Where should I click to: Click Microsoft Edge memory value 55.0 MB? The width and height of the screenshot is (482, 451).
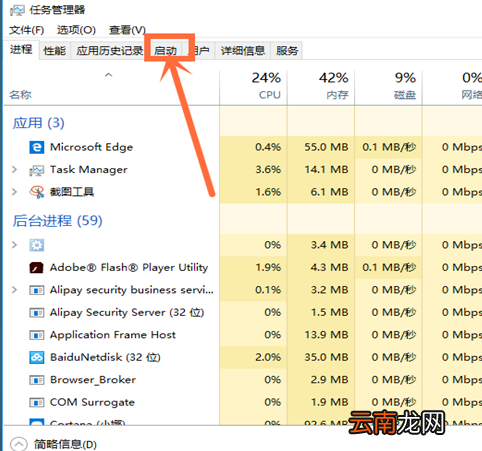click(326, 147)
